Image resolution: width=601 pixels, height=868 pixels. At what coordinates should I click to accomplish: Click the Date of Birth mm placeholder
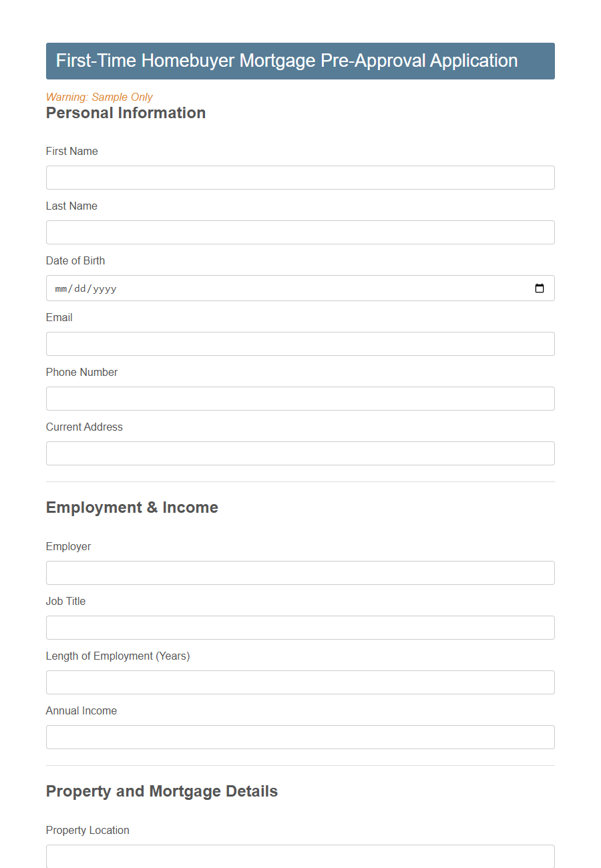[61, 288]
